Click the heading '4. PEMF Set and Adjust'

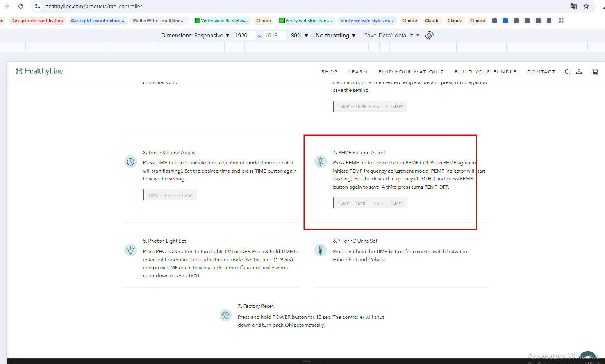click(x=359, y=153)
